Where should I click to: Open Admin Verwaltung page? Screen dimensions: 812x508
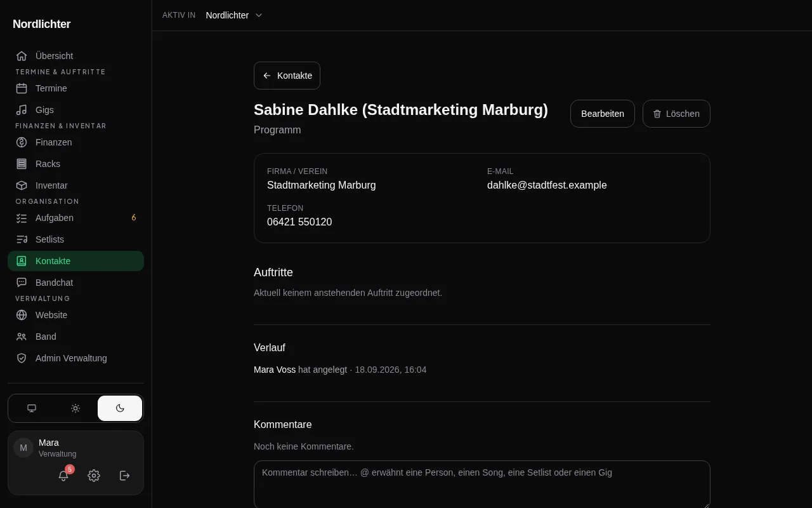76,358
